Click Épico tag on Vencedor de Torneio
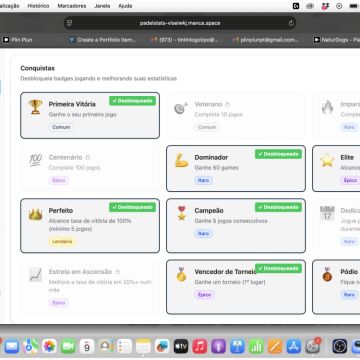The width and height of the screenshot is (360, 360). click(x=205, y=295)
